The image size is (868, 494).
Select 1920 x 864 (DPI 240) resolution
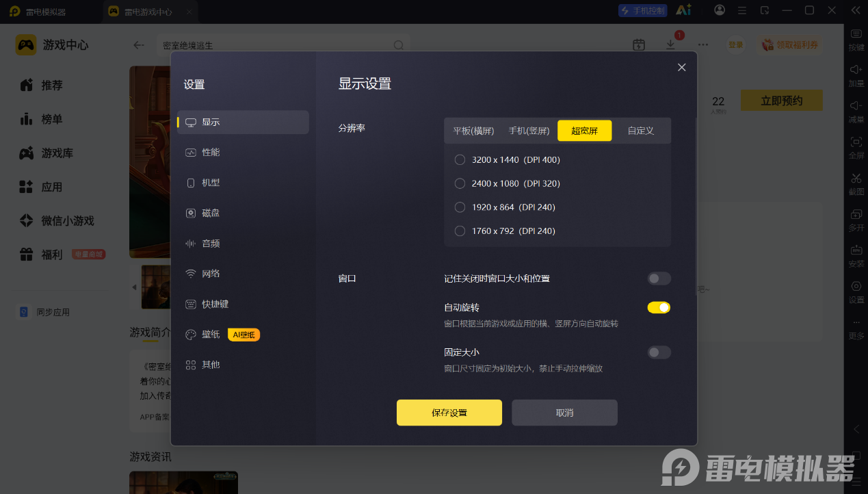[505, 207]
